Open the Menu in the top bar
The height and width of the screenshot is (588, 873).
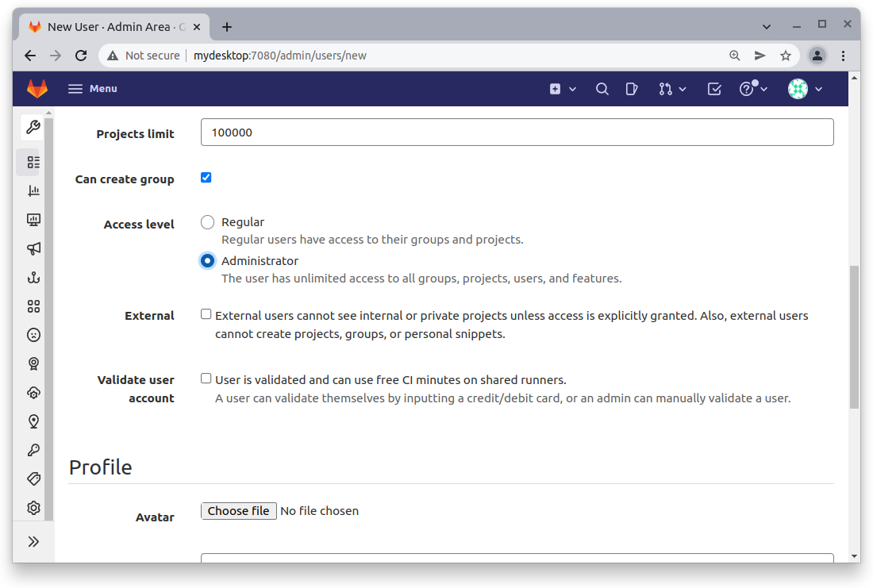tap(92, 88)
